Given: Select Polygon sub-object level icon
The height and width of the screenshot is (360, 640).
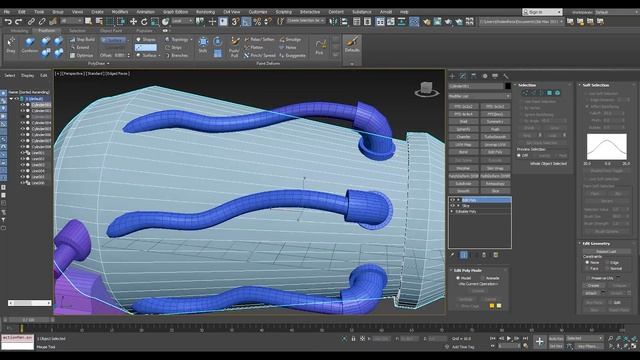Looking at the screenshot, I should pyautogui.click(x=549, y=93).
